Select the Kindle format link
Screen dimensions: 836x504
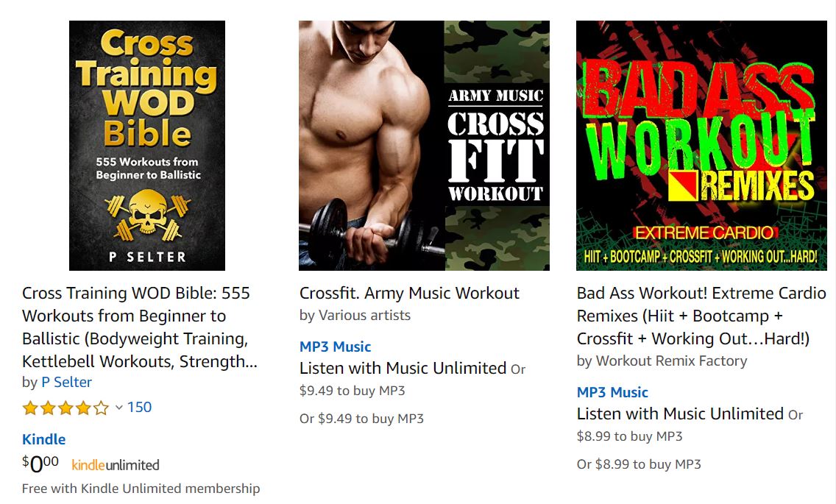(x=43, y=439)
